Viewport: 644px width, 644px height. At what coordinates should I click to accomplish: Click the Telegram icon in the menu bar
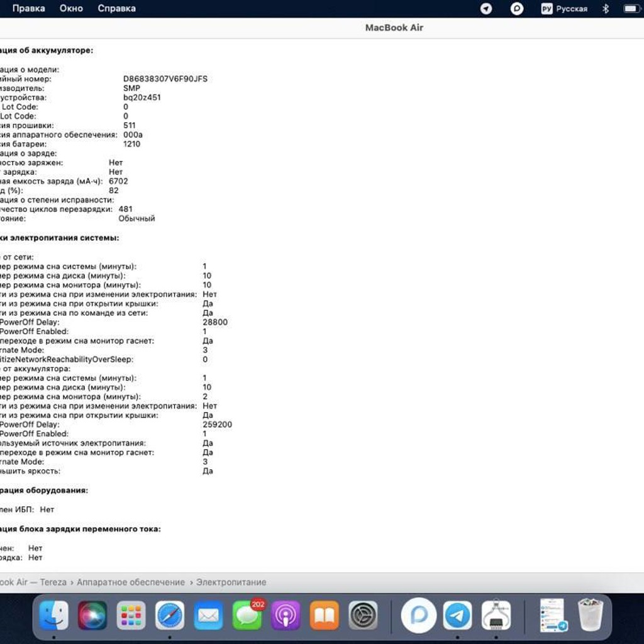point(486,9)
